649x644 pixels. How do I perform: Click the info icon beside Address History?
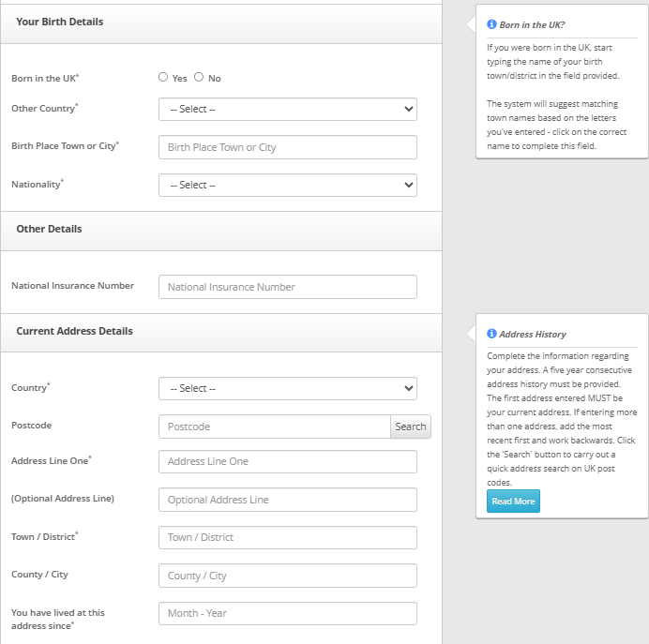point(491,334)
